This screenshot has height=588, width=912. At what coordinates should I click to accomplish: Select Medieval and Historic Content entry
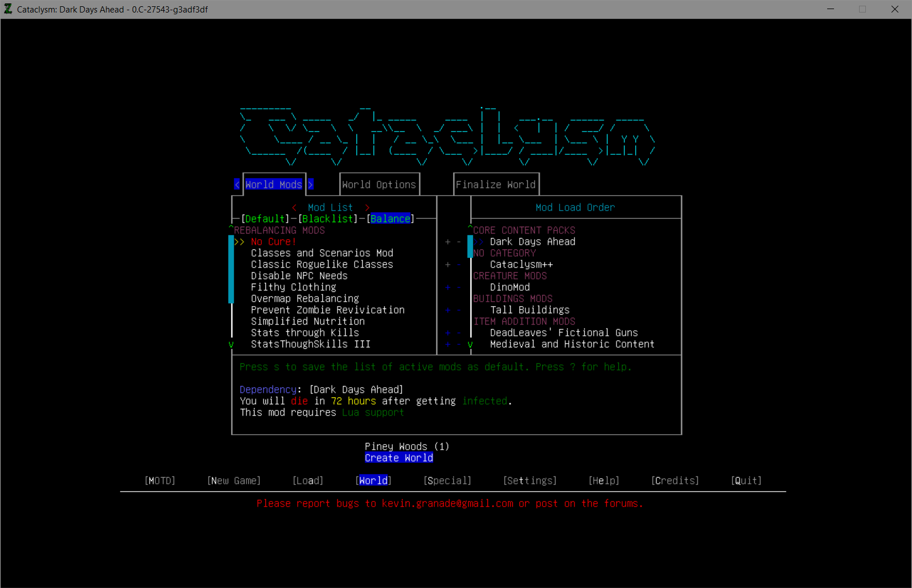click(x=573, y=344)
